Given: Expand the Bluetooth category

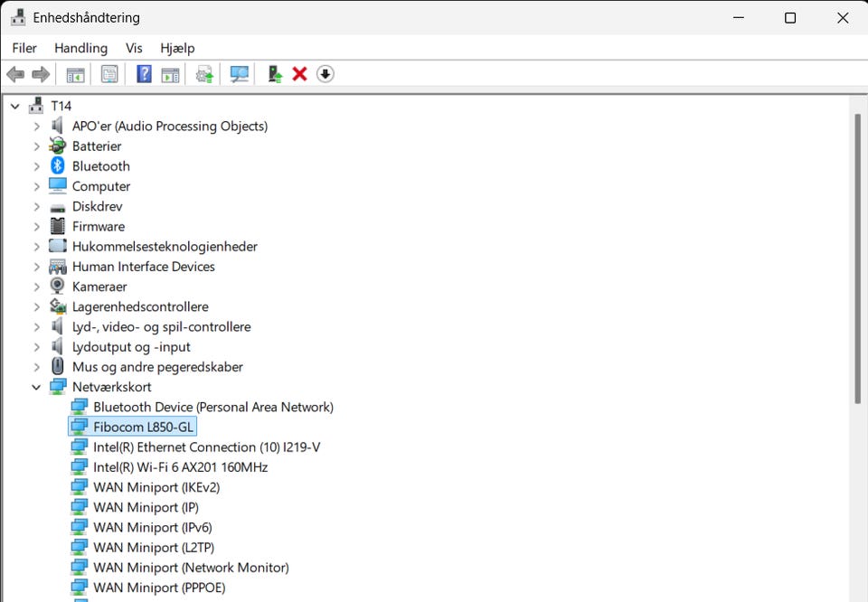Looking at the screenshot, I should pyautogui.click(x=36, y=166).
